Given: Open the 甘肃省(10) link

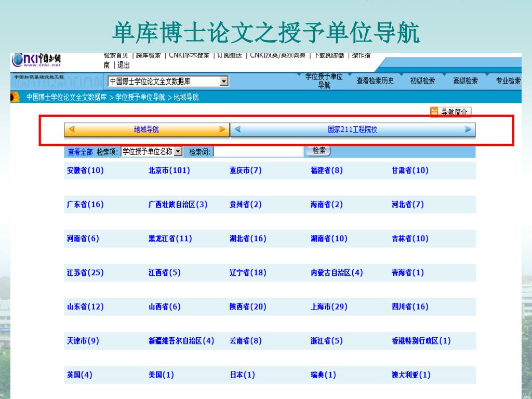Looking at the screenshot, I should [410, 170].
